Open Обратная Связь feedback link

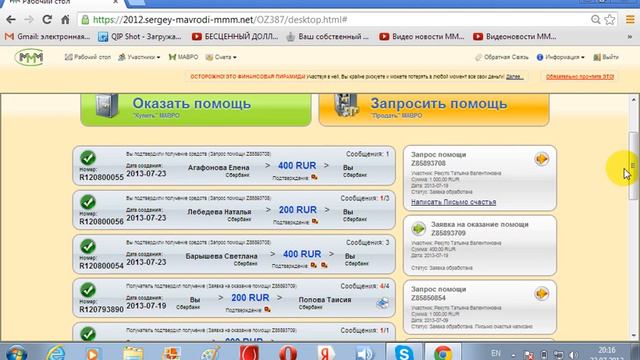[502, 57]
